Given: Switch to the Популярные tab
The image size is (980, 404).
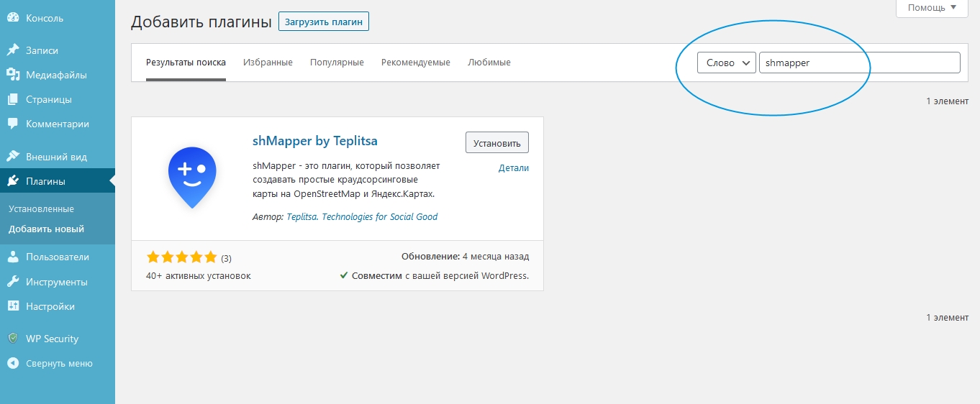Looking at the screenshot, I should point(337,63).
